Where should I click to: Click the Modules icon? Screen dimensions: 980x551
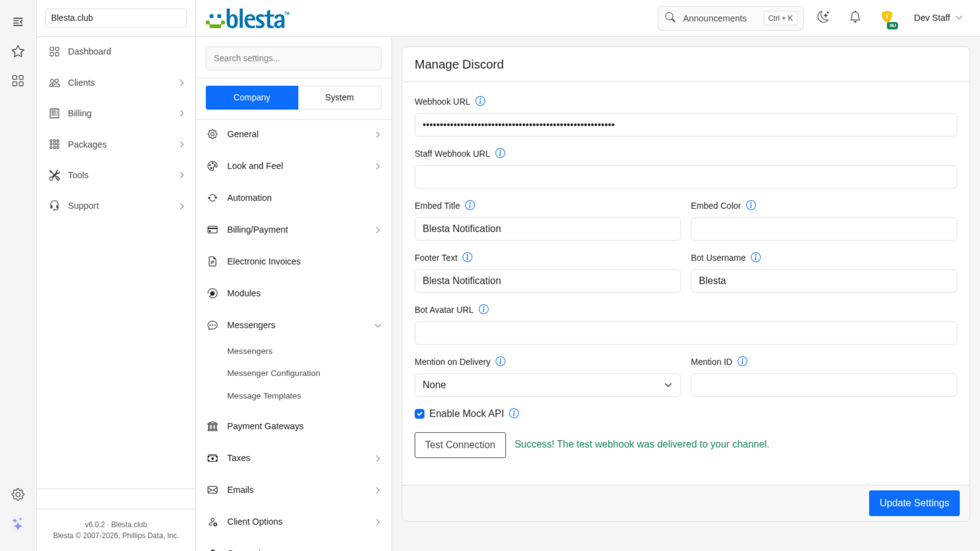pos(212,293)
